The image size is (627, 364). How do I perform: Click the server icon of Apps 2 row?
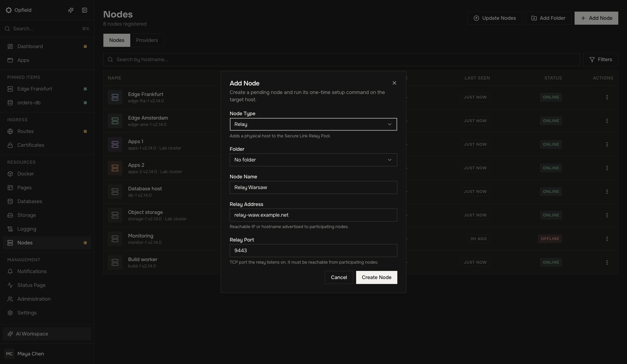[115, 168]
